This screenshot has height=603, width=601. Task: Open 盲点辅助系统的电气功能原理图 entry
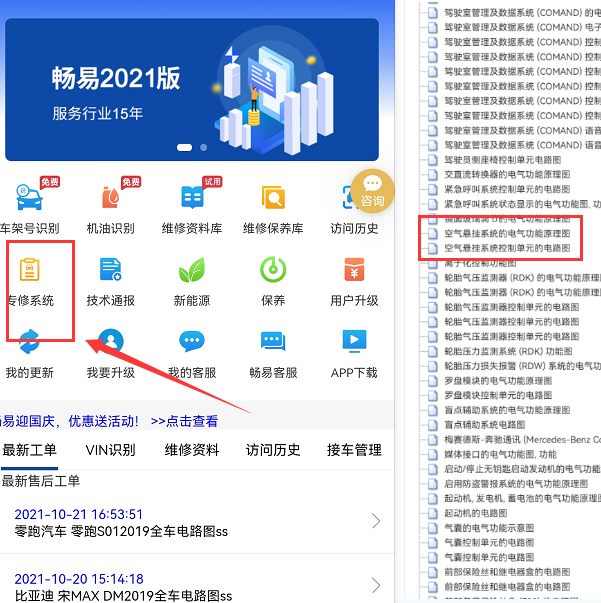click(x=507, y=410)
